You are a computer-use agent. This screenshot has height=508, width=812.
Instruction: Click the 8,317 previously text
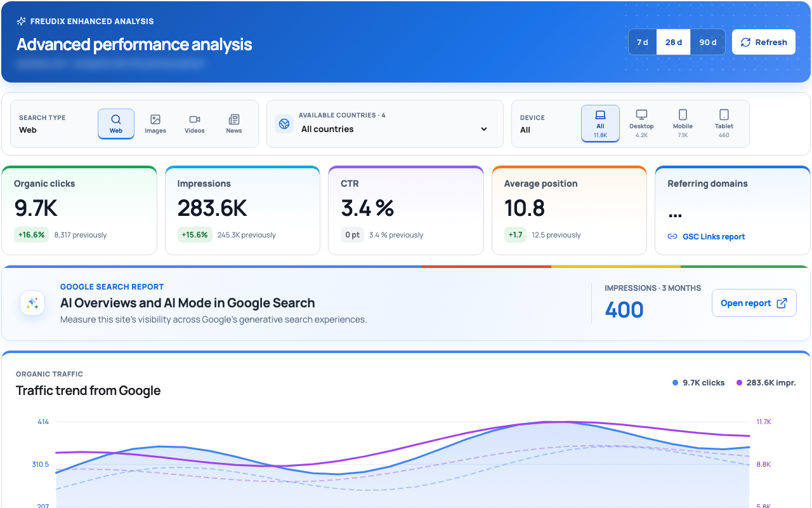(81, 235)
